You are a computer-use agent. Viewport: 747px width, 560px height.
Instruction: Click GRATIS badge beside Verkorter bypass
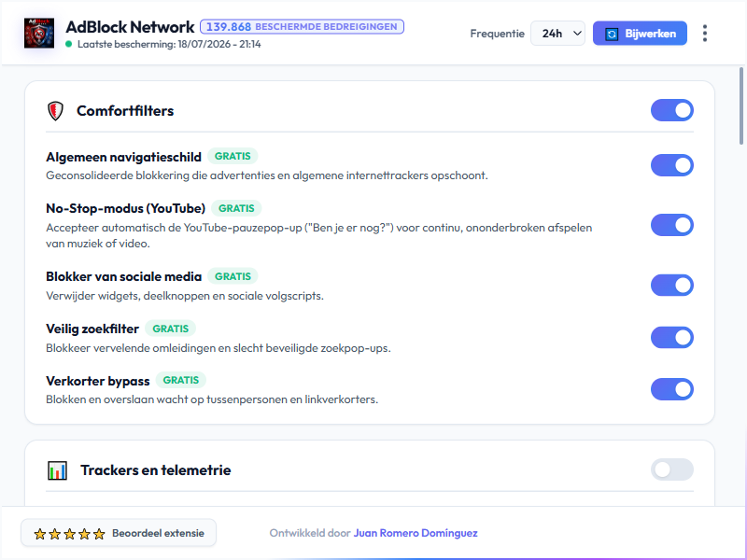(181, 381)
